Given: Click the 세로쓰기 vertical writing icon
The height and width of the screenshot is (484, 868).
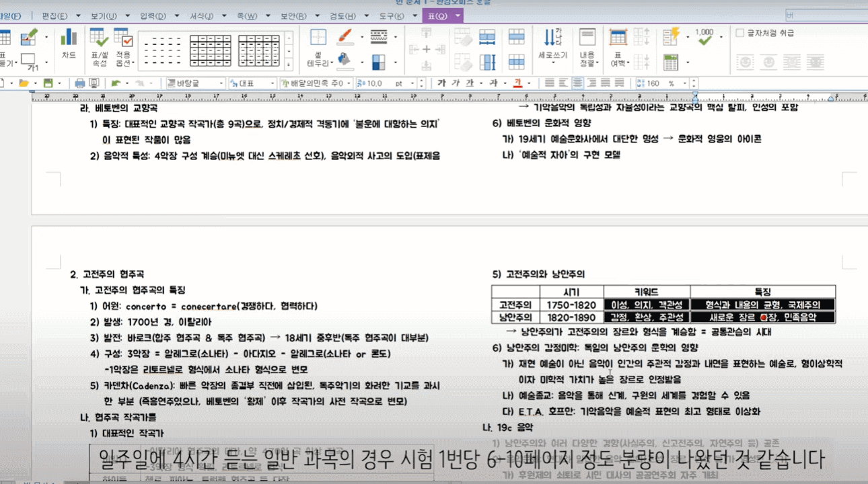Looking at the screenshot, I should click(552, 43).
